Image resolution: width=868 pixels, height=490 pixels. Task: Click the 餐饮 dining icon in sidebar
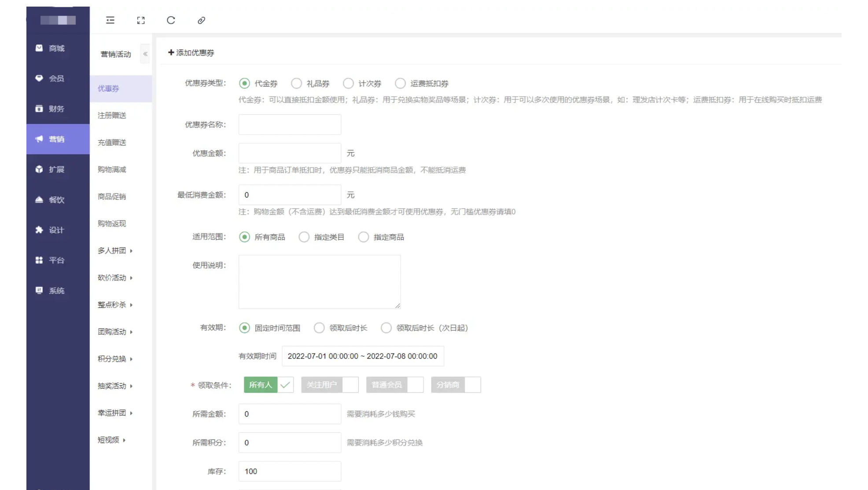39,200
